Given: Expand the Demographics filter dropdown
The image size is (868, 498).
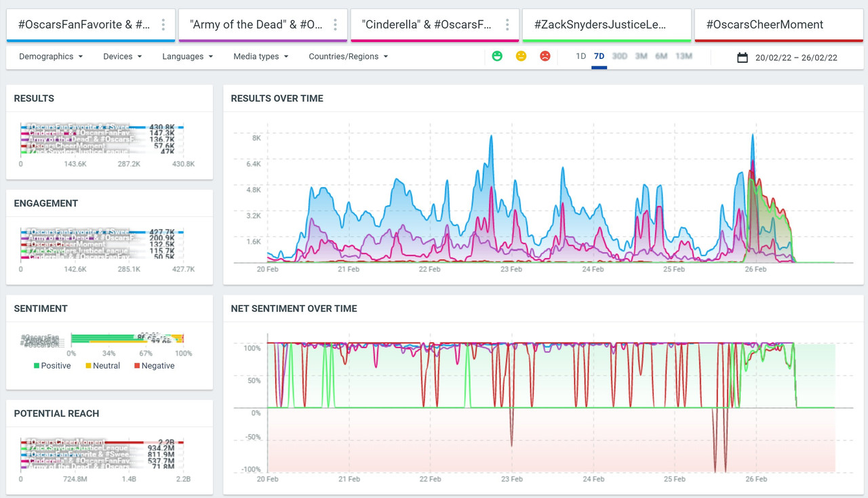Looking at the screenshot, I should point(51,56).
